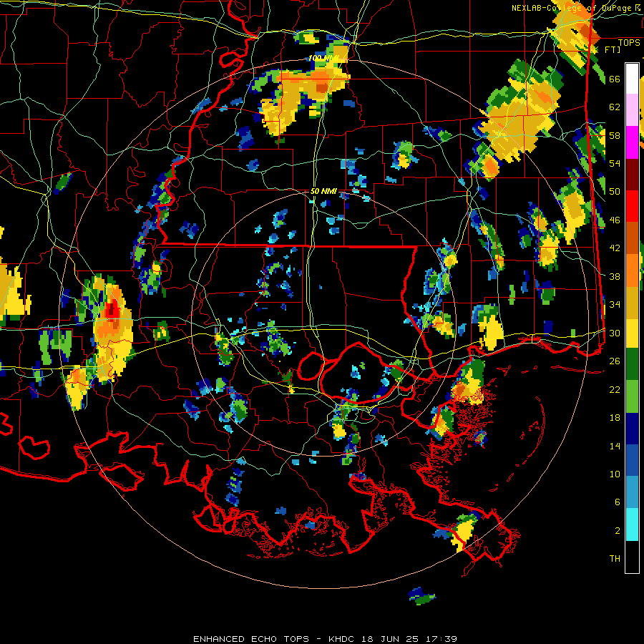Click the 18 value on the legend scale
Image resolution: width=644 pixels, height=644 pixels.
615,418
